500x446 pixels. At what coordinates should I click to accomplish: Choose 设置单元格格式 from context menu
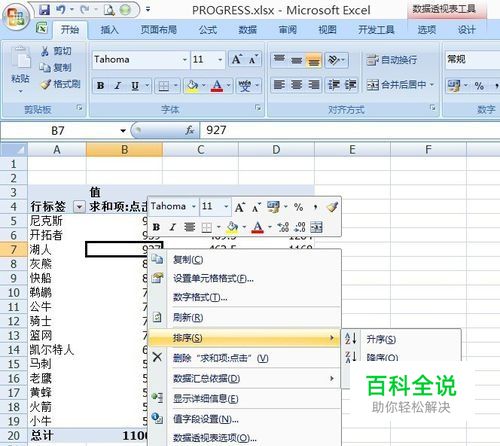point(245,278)
